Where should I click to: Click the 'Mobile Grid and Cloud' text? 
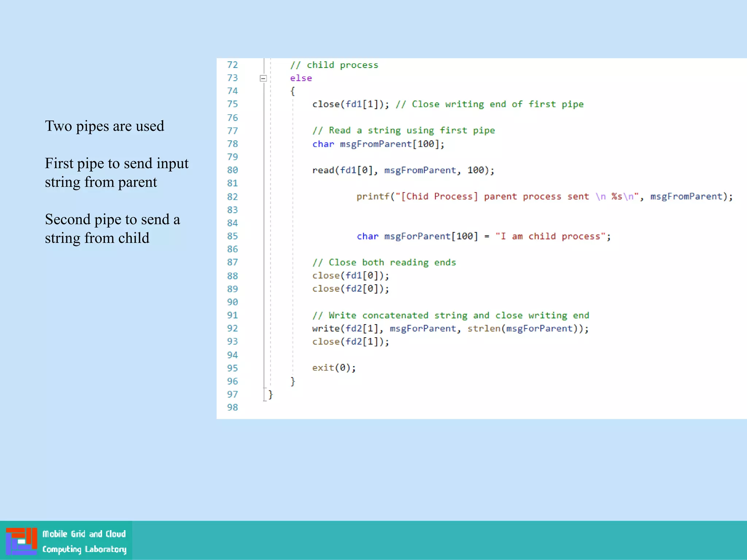pos(84,534)
